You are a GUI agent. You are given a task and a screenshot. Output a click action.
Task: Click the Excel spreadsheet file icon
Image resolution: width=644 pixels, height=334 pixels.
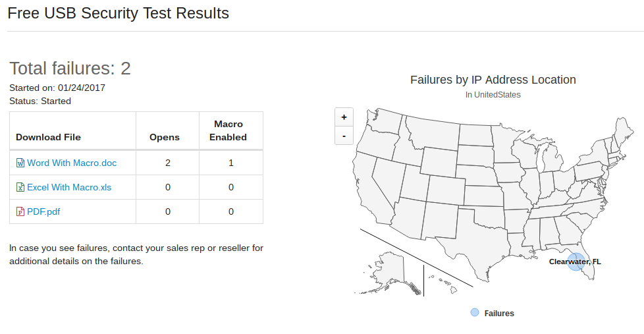click(x=20, y=187)
